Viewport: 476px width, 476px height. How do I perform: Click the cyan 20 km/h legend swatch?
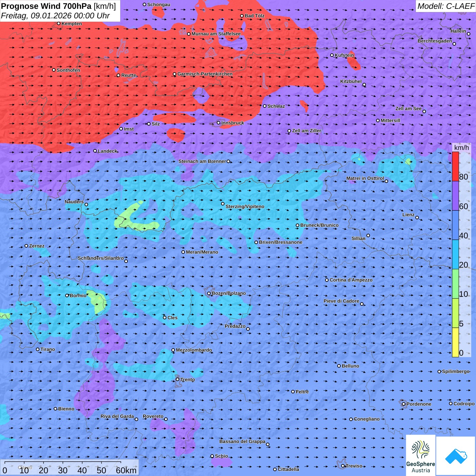click(x=455, y=255)
